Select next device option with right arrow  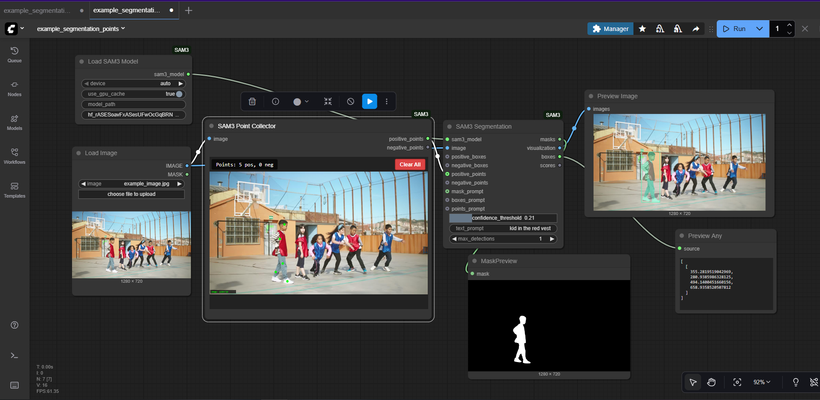point(180,84)
